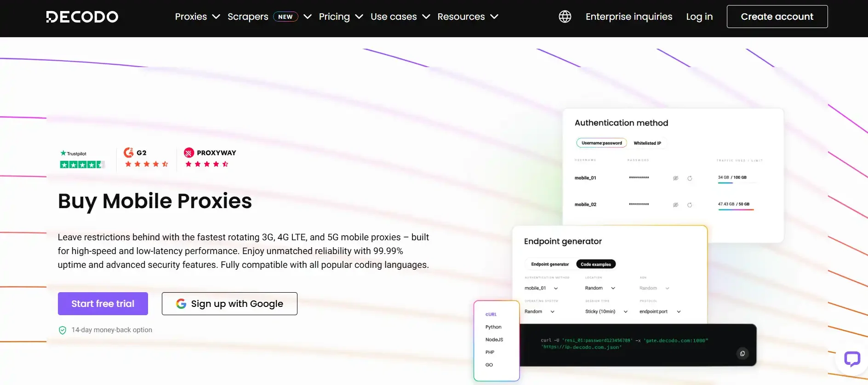Click the mobile_01 username
The width and height of the screenshot is (868, 385).
(585, 178)
